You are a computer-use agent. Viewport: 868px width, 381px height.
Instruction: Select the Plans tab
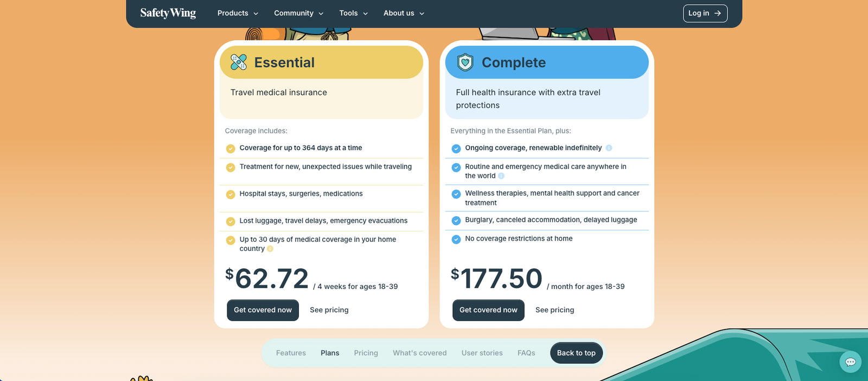click(x=330, y=353)
